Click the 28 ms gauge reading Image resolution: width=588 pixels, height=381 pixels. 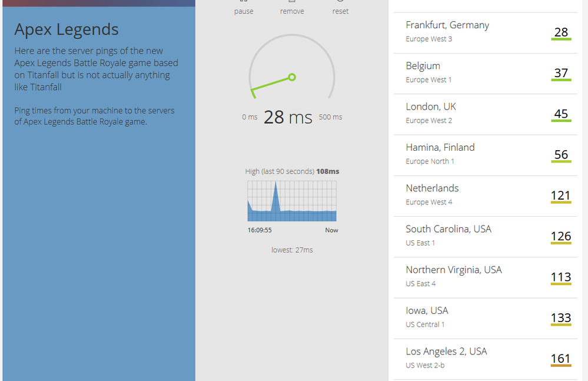click(288, 117)
